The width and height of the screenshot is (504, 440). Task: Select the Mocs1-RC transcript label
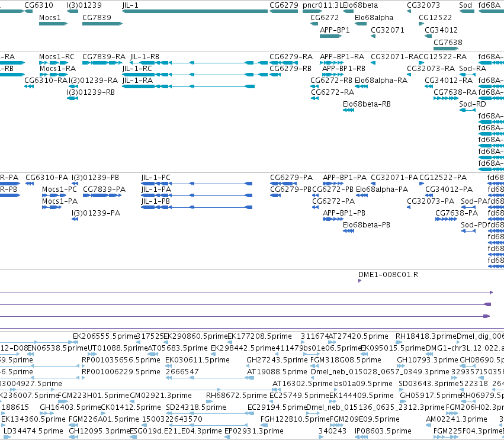click(57, 57)
